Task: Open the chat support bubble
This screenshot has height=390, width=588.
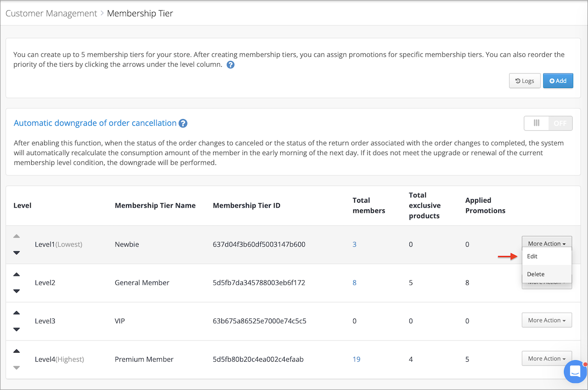Action: pos(575,372)
